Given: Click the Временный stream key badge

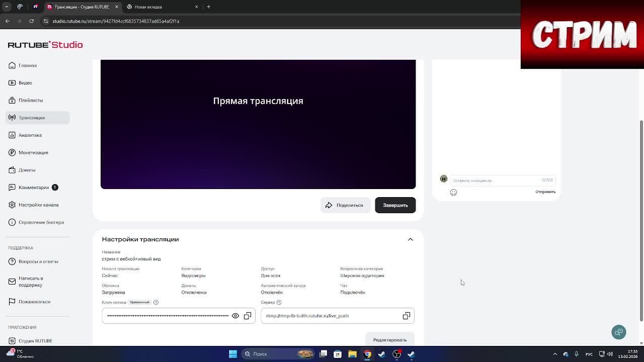Looking at the screenshot, I should (x=140, y=302).
